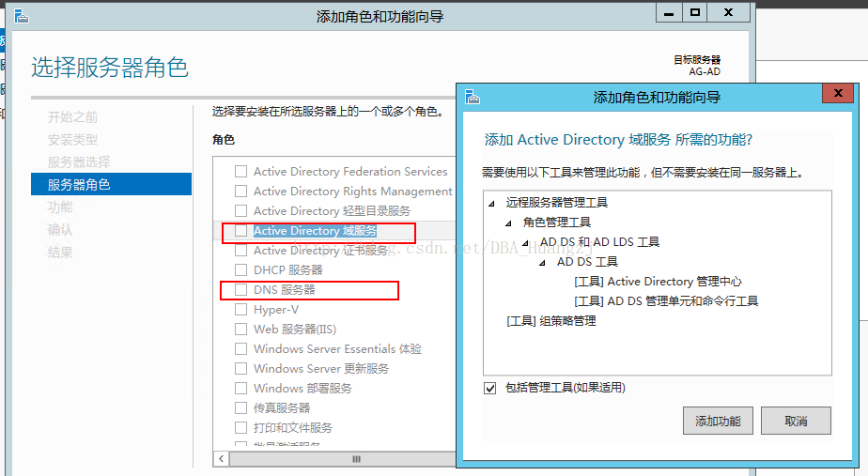
Task: Check Active Directory 域服务 role
Action: 240,231
